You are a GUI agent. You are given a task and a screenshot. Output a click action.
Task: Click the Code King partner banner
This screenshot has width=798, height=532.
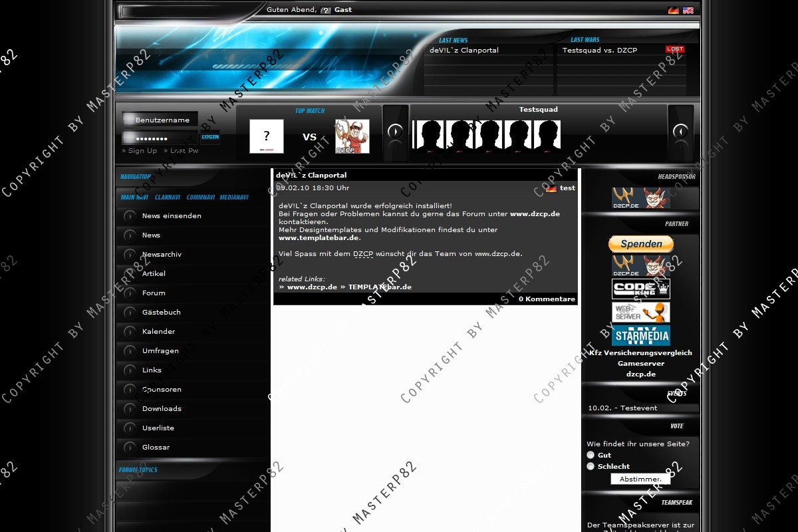(x=640, y=289)
